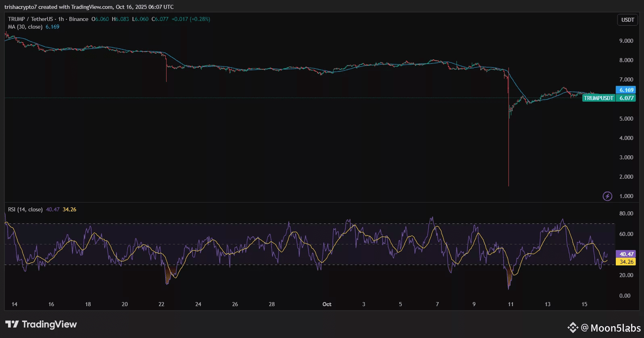
Task: Click the TradingView logo icon
Action: click(12, 324)
